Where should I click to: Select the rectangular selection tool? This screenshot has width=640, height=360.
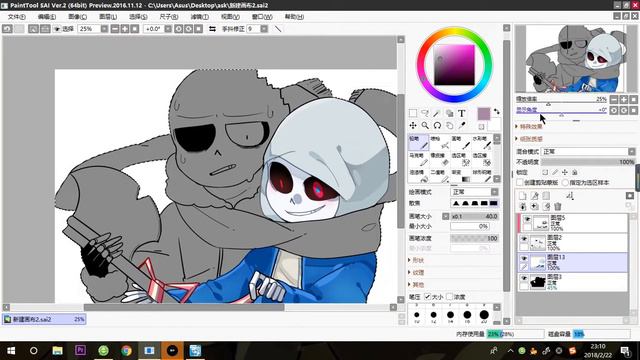(413, 113)
